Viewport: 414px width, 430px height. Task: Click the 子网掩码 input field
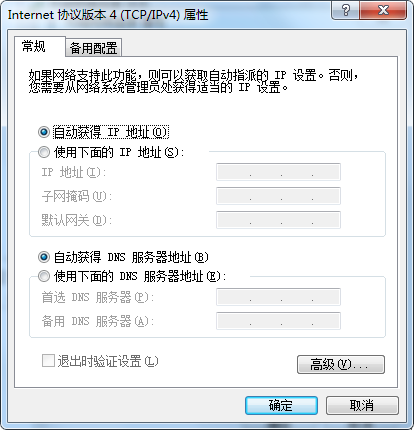278,196
